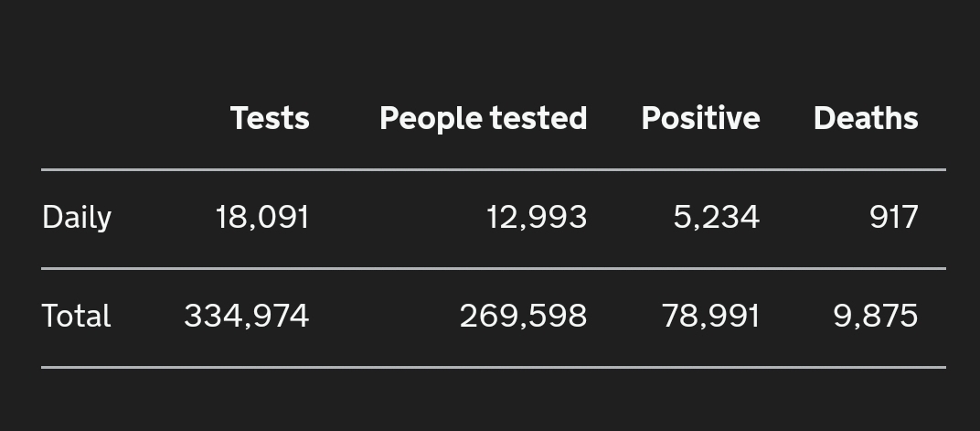This screenshot has width=980, height=431.
Task: Click total positive value 78,991
Action: (x=711, y=316)
